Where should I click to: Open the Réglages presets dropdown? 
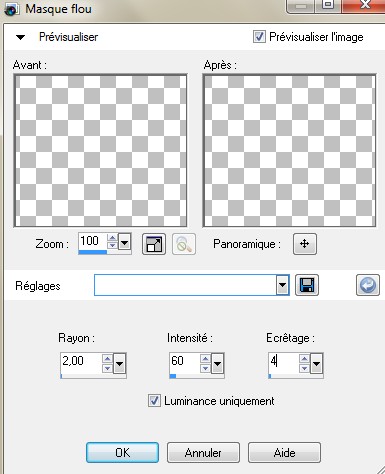[x=282, y=285]
